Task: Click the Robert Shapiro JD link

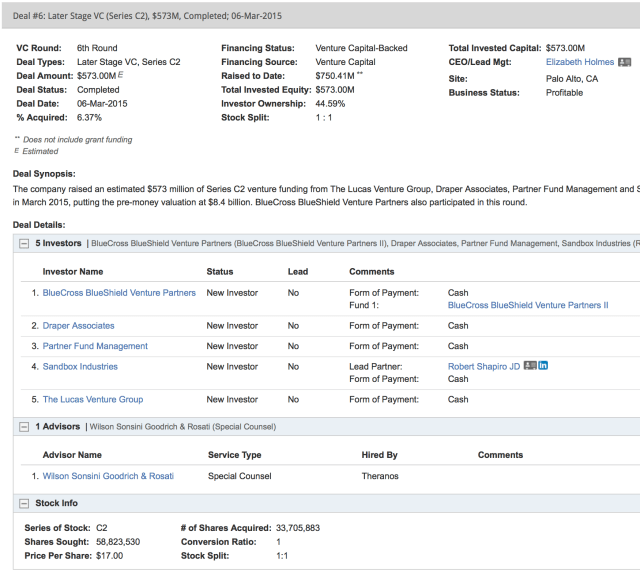Action: point(484,367)
